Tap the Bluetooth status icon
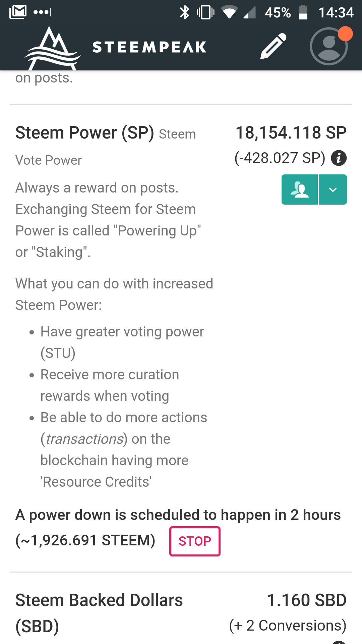Screen dimensions: 362x644 pyautogui.click(x=184, y=12)
